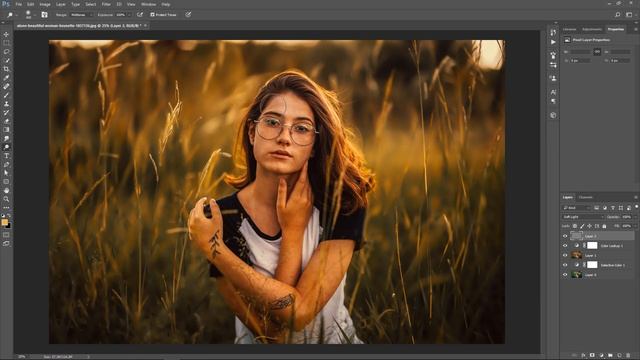This screenshot has height=360, width=640.
Task: Filter layers for pixel layers icon
Action: 596,208
